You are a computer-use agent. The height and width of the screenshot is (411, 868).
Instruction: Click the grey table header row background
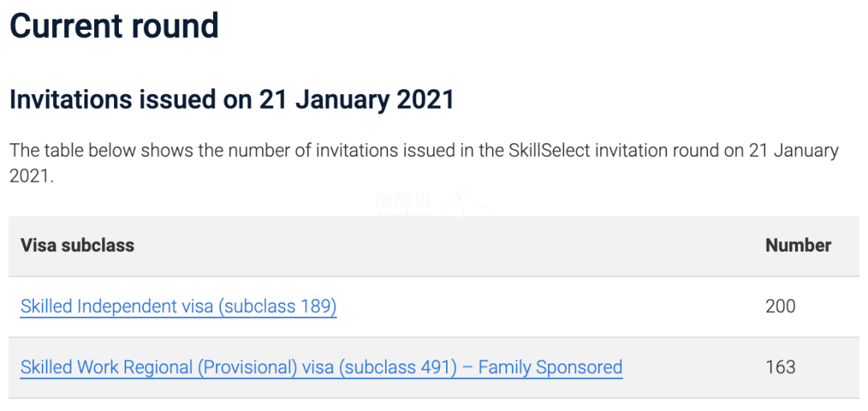(x=450, y=245)
